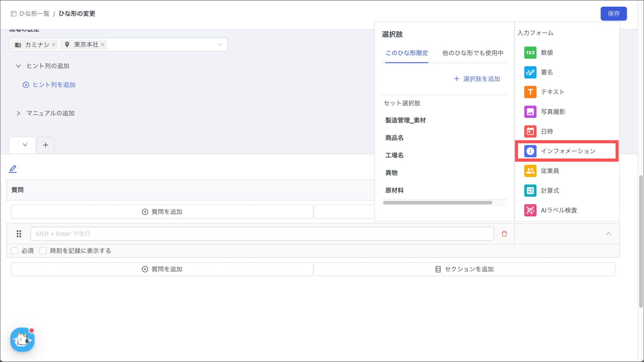This screenshot has width=644, height=362.
Task: Expand the マニュアルの追加 section
Action: click(19, 113)
